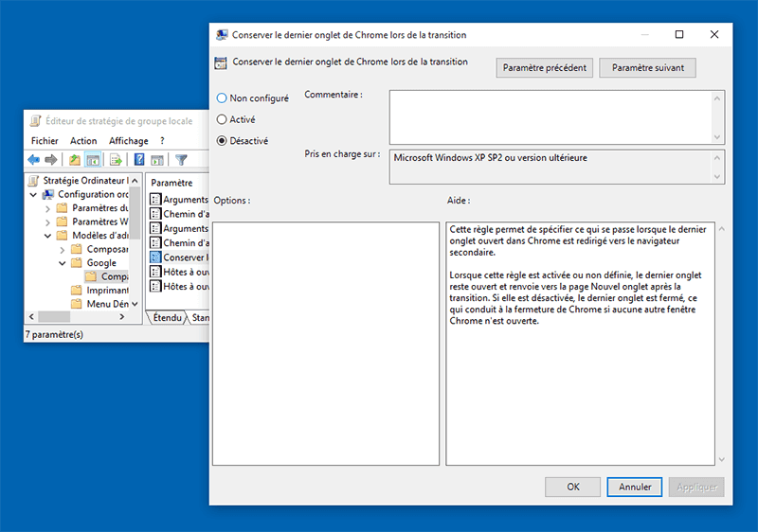Click the Export list toolbar icon
The image size is (758, 532).
(116, 160)
